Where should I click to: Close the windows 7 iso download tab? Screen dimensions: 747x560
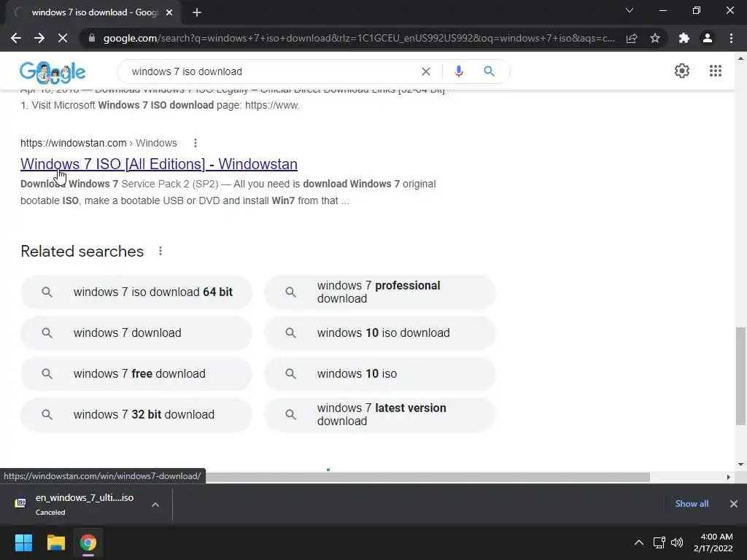click(x=169, y=12)
